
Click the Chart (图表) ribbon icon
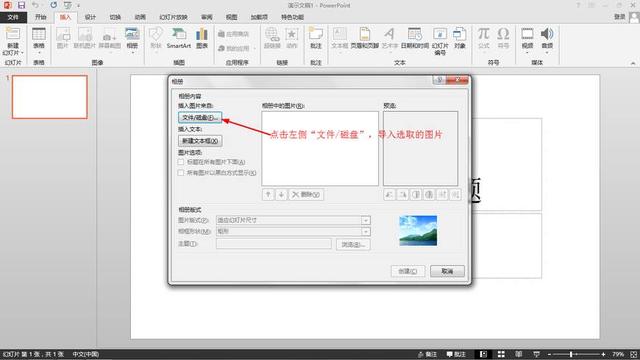click(x=202, y=38)
